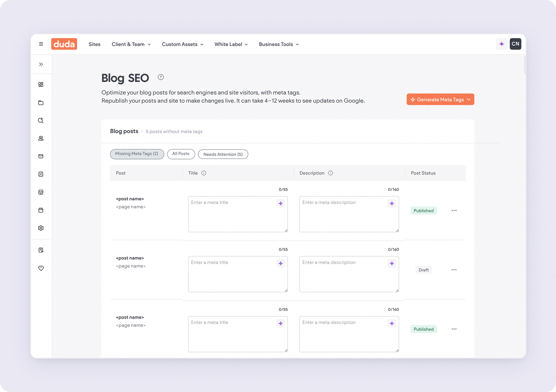
Task: Switch to All Posts filter
Action: [x=181, y=154]
